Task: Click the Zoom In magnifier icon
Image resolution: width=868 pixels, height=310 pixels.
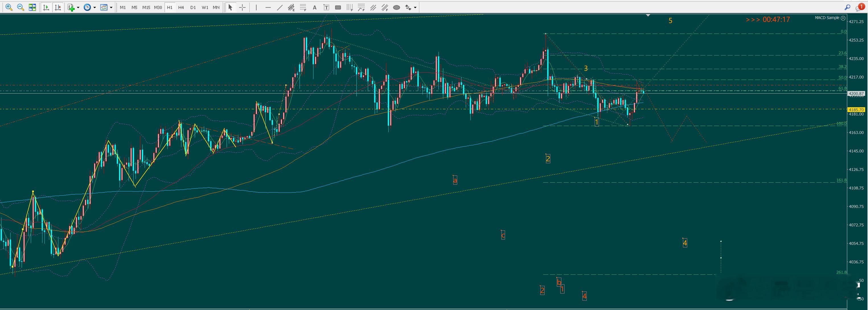Action: coord(9,7)
